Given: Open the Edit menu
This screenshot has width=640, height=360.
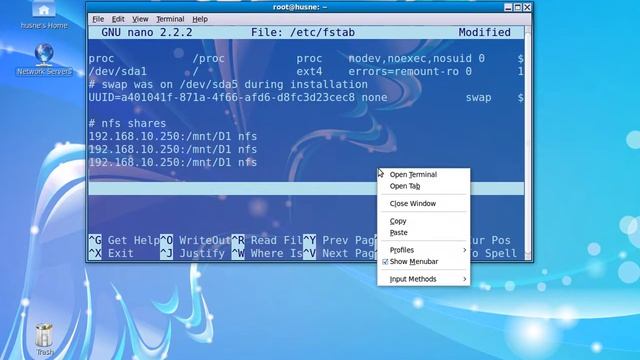Looking at the screenshot, I should coord(118,19).
